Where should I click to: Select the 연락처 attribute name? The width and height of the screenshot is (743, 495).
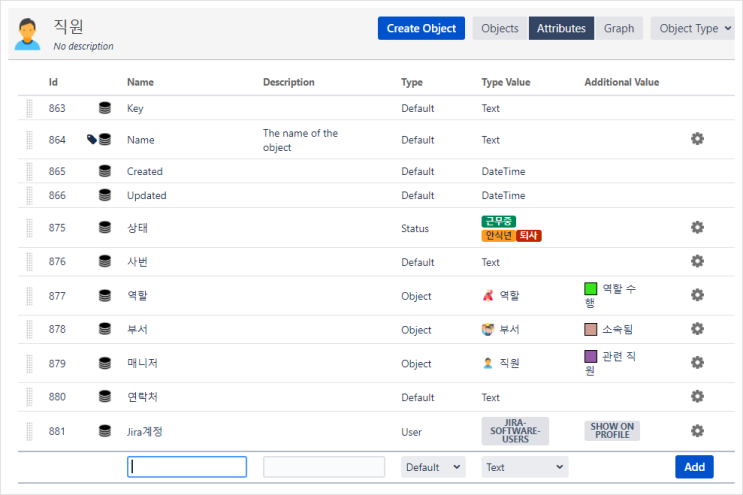(x=142, y=397)
